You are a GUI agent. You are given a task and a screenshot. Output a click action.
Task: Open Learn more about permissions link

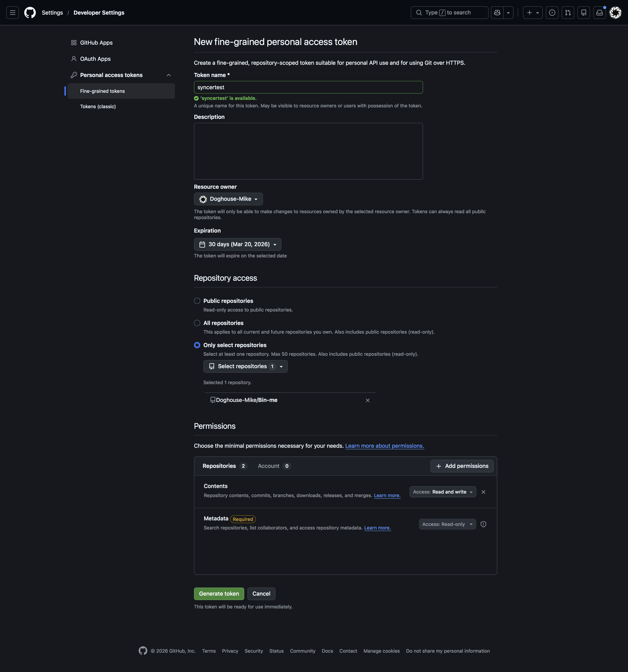385,446
